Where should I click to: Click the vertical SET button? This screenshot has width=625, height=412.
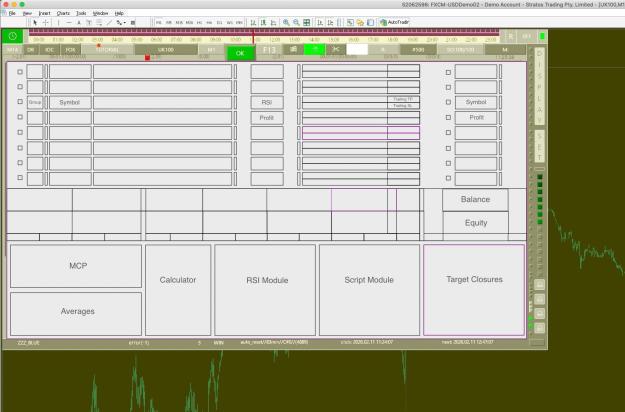[540, 147]
